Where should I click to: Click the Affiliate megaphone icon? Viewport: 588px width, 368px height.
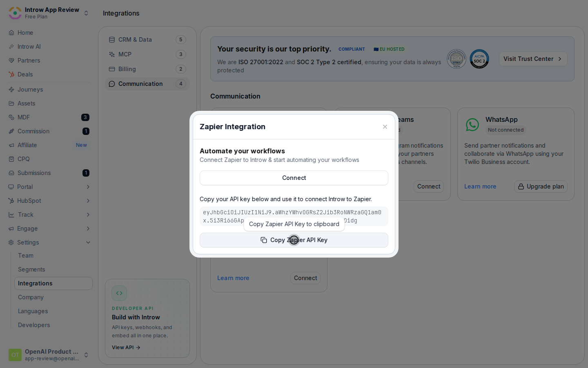11,145
